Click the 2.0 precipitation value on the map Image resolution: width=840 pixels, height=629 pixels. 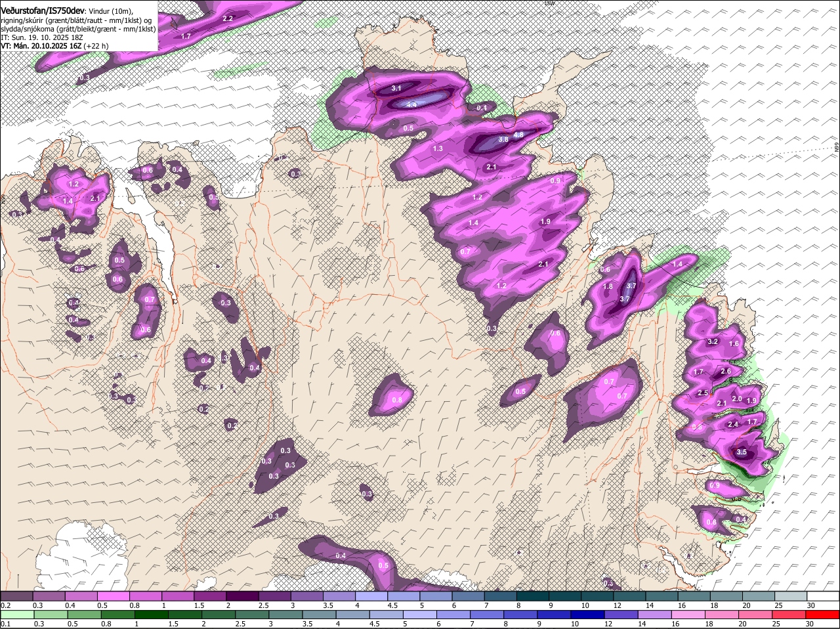click(737, 399)
